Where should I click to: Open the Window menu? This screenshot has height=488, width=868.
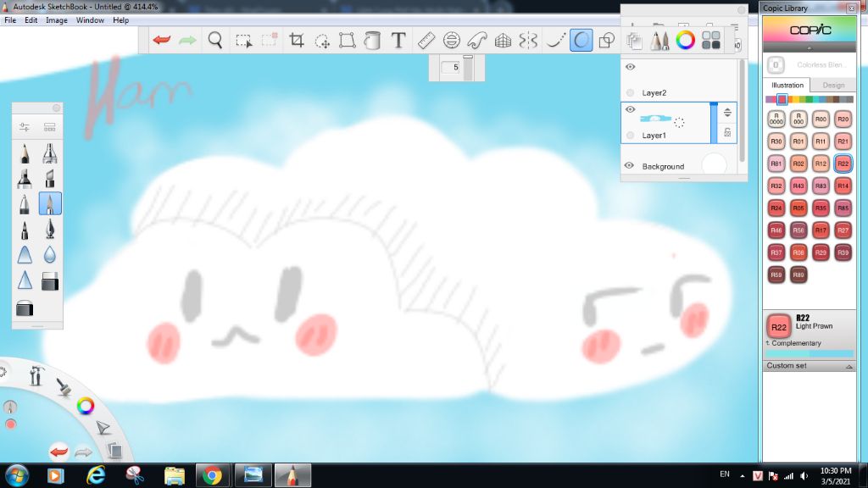(x=90, y=20)
